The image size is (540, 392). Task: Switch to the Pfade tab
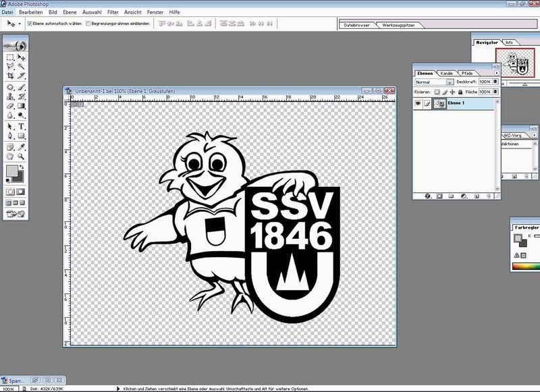467,74
